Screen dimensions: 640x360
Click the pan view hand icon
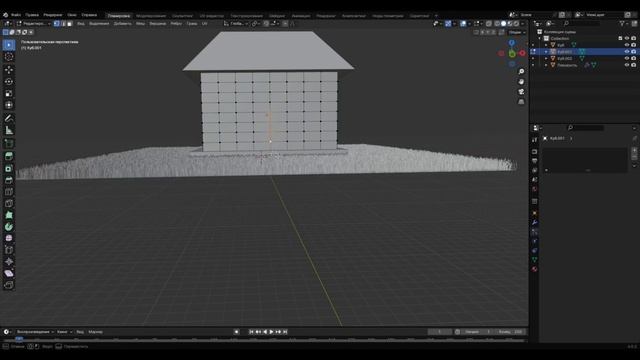tap(521, 82)
